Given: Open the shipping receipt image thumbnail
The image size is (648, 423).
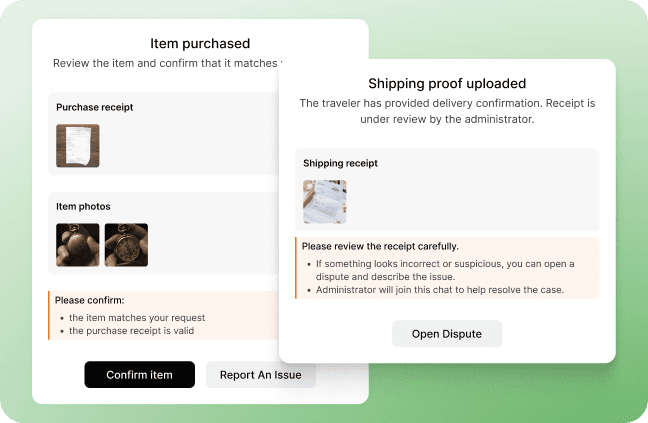Looking at the screenshot, I should tap(325, 202).
